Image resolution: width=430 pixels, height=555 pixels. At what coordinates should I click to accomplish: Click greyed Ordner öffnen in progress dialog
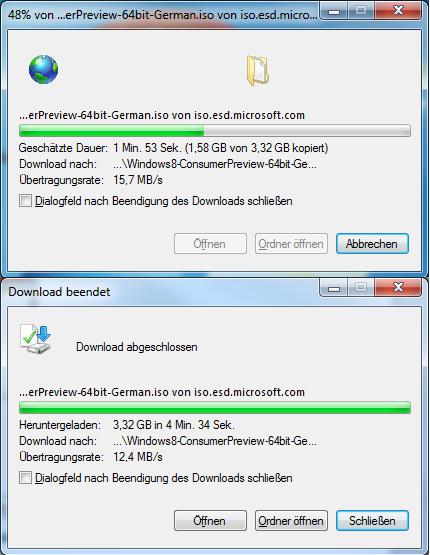[291, 244]
